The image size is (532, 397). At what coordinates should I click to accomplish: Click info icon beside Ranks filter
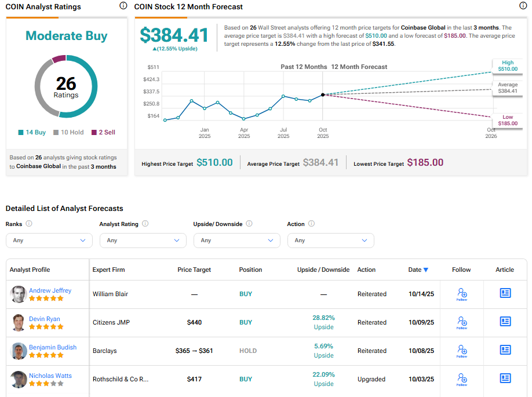click(29, 224)
